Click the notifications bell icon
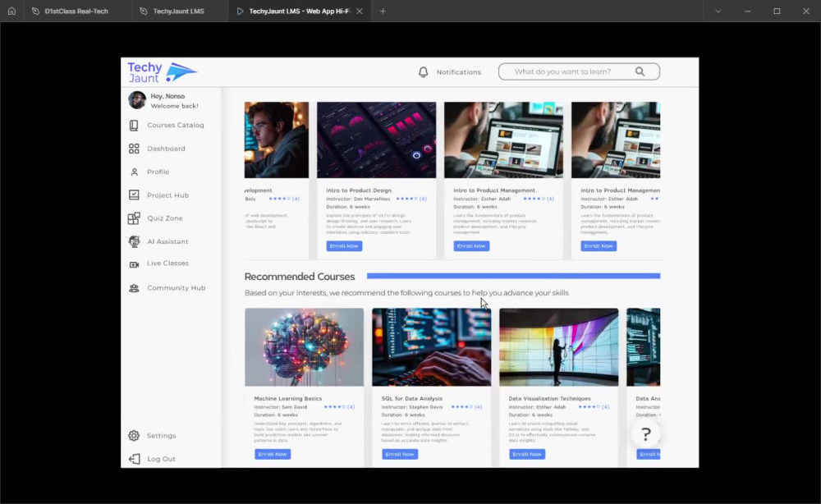 (x=423, y=71)
